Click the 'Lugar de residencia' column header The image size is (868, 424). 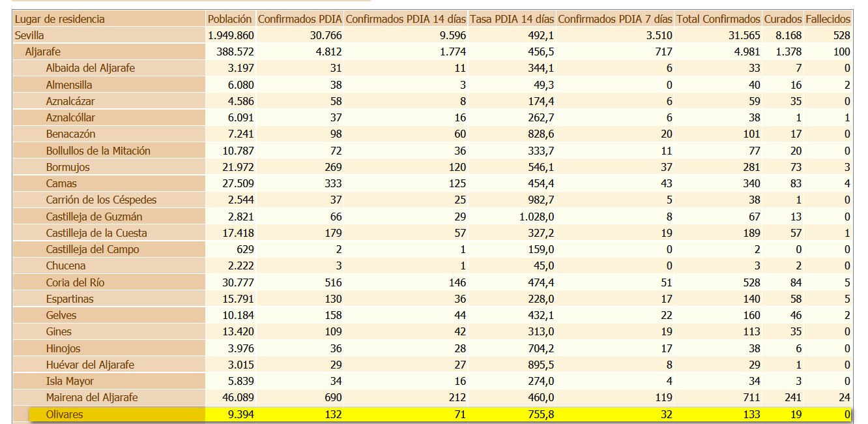coord(60,19)
